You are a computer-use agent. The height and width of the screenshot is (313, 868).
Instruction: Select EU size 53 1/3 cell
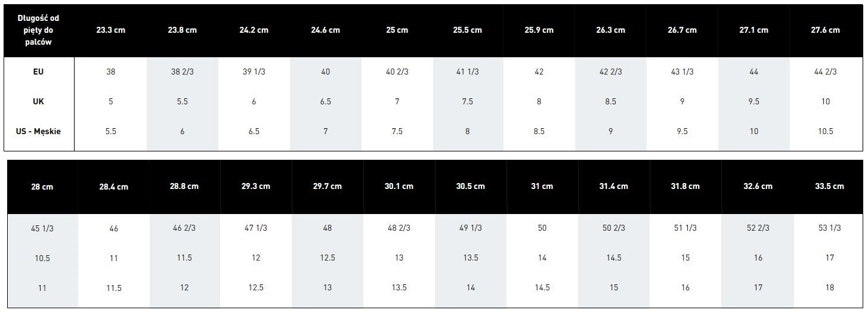tap(830, 228)
